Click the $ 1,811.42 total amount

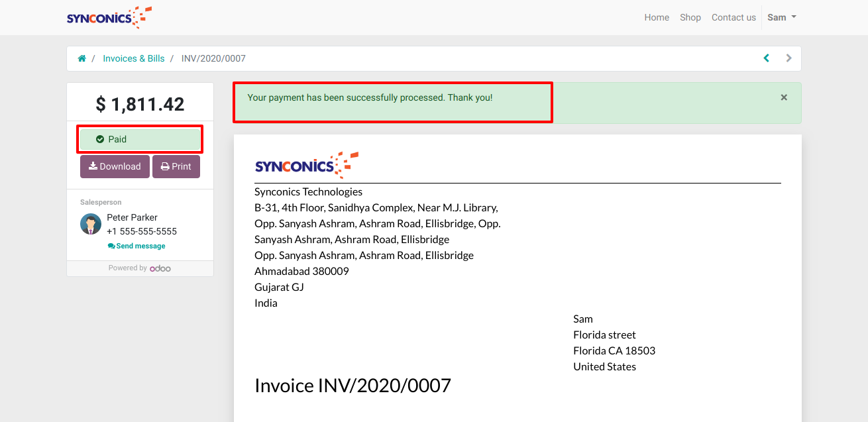[x=140, y=104]
